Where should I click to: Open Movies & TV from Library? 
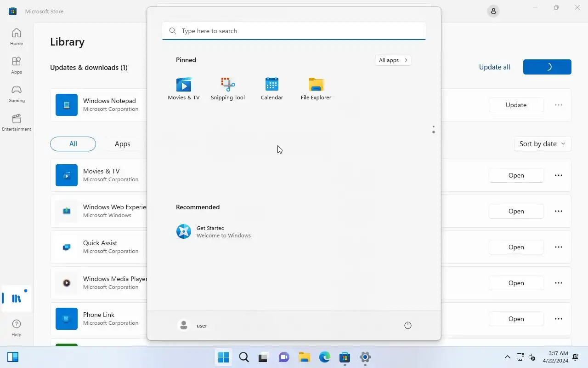(x=516, y=175)
